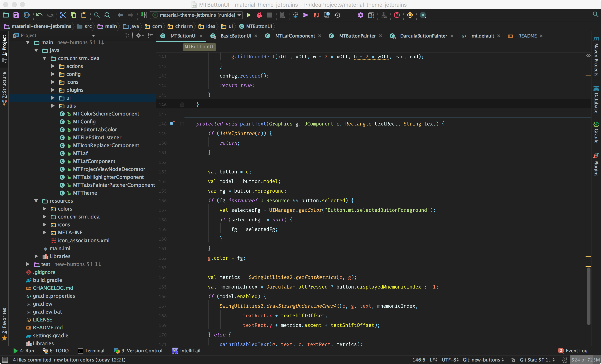Expand the ui package folder
Viewport: 601px width, 364px height.
coord(53,98)
